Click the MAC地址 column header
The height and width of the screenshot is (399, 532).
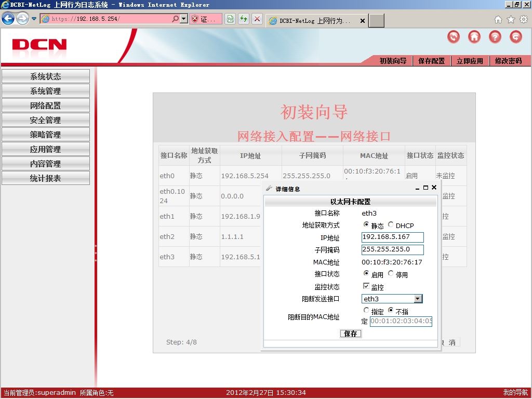click(x=374, y=156)
